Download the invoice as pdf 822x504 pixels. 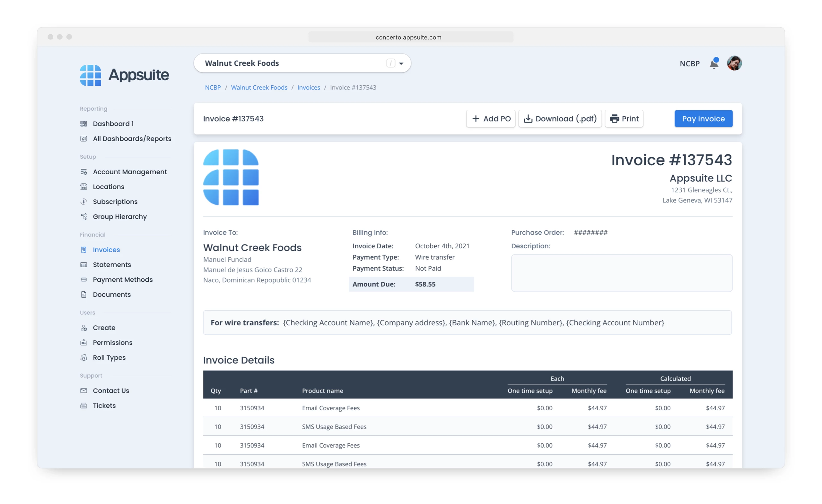(x=560, y=119)
